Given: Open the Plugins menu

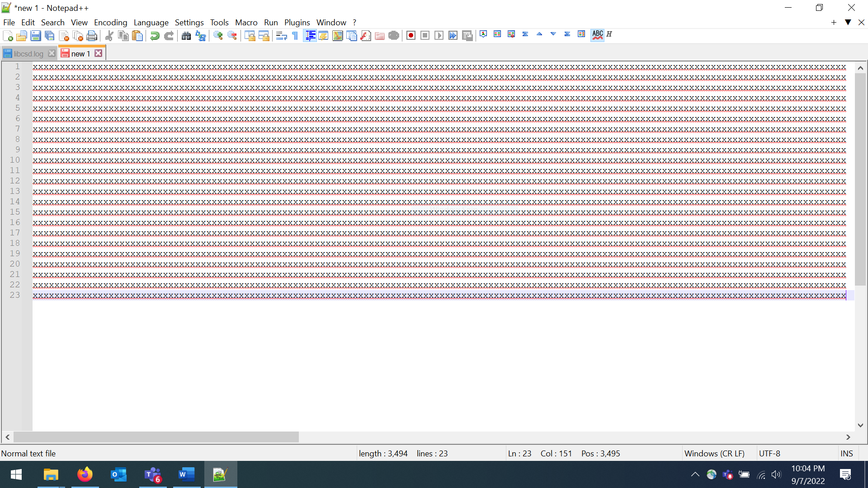Looking at the screenshot, I should point(297,22).
